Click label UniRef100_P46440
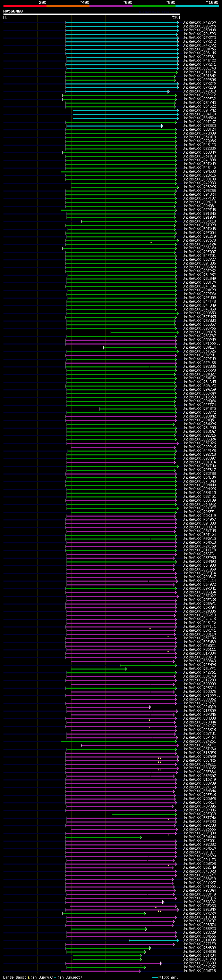This screenshot has width=222, height=980. 199,168
